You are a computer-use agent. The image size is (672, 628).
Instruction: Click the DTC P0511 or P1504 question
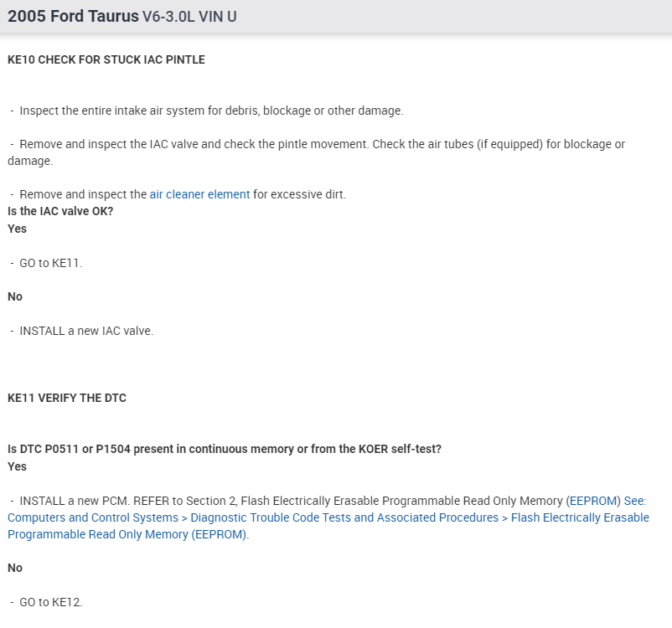click(x=224, y=449)
